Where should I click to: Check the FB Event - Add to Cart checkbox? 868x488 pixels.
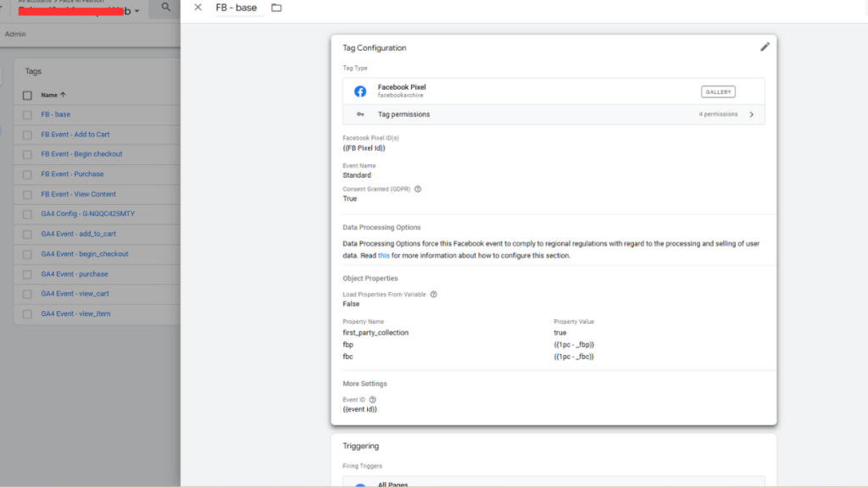point(27,135)
